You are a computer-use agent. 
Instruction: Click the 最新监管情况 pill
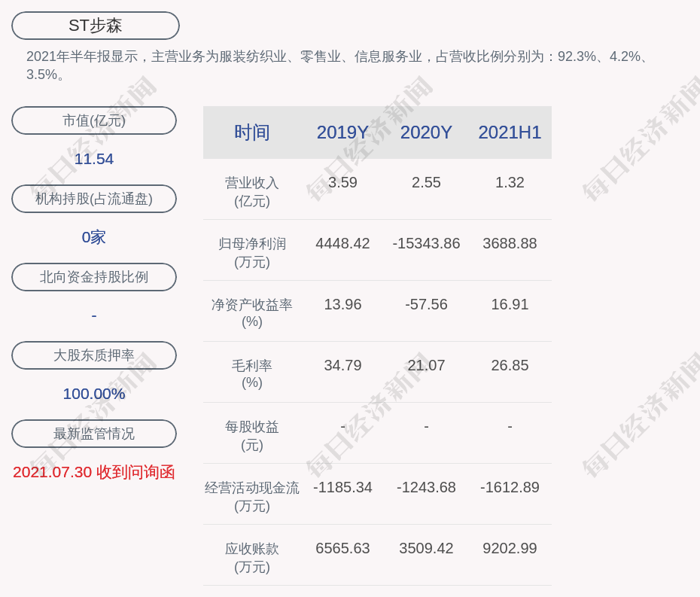click(x=94, y=434)
